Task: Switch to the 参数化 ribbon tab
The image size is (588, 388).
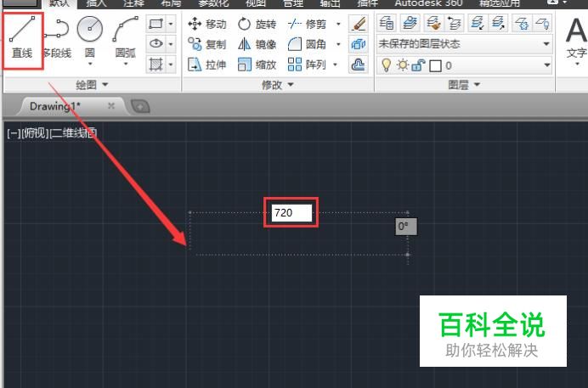Action: 213,3
